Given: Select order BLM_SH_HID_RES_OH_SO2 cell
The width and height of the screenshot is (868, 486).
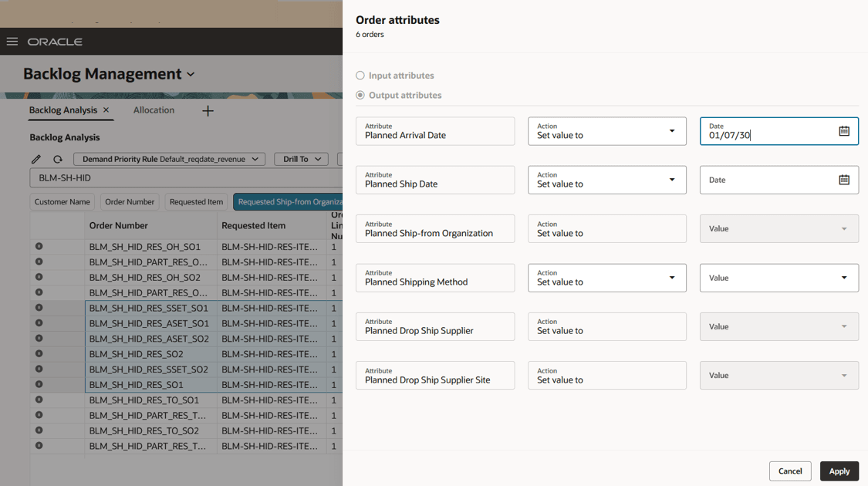Looking at the screenshot, I should 150,277.
